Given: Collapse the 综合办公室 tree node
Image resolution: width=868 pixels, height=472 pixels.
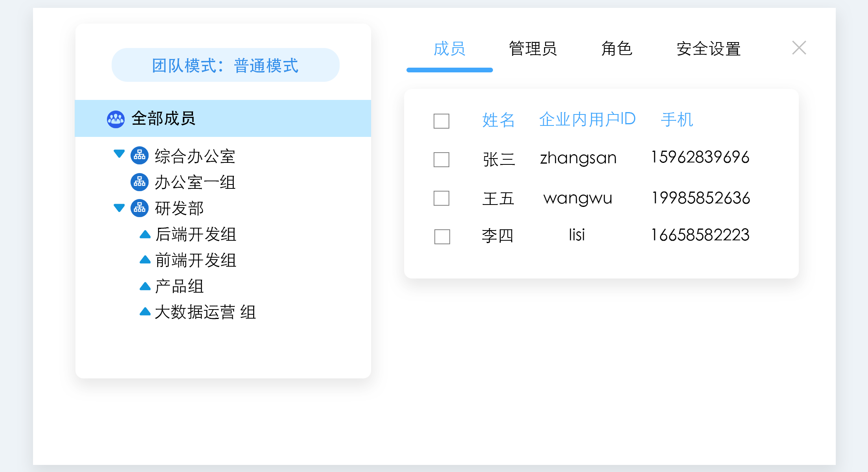Looking at the screenshot, I should pos(119,153).
